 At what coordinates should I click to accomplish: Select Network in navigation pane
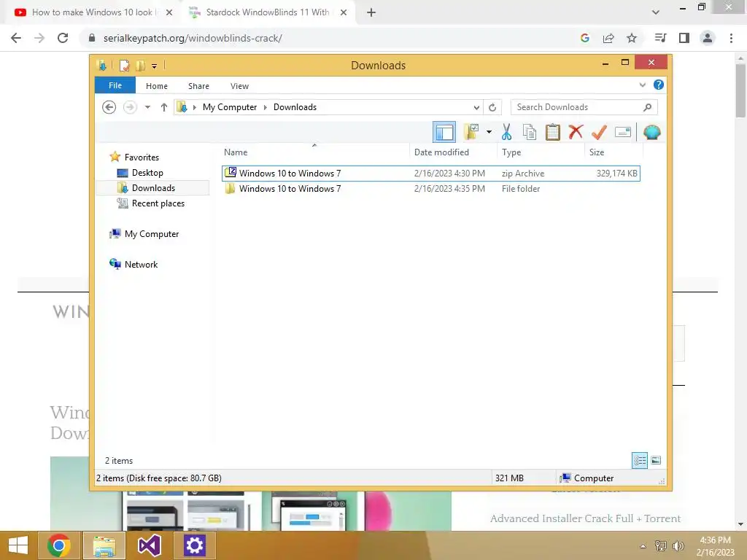pyautogui.click(x=141, y=264)
